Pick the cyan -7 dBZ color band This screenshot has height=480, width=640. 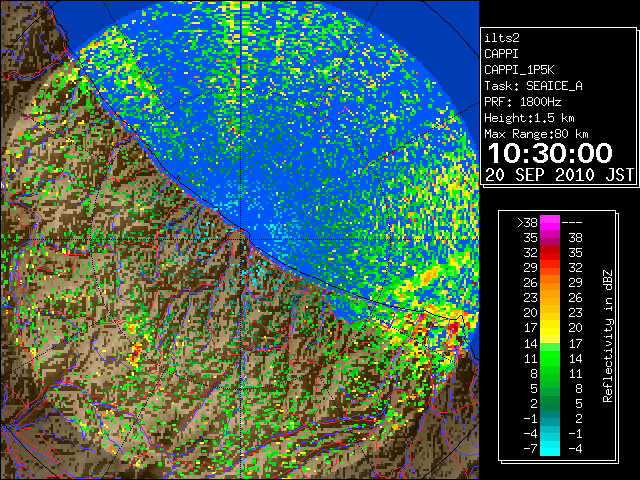pos(550,449)
